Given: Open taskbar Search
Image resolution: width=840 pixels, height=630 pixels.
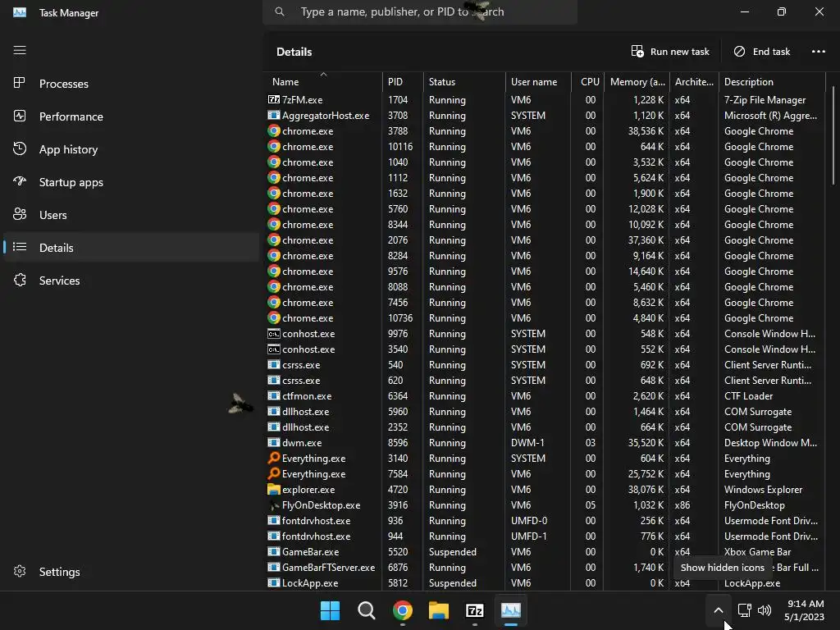Looking at the screenshot, I should tap(367, 610).
